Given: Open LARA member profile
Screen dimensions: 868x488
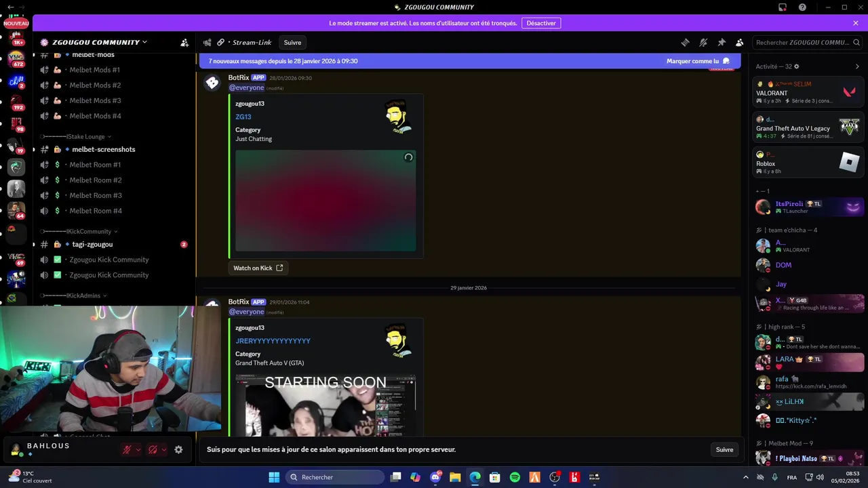Looking at the screenshot, I should pos(809,362).
